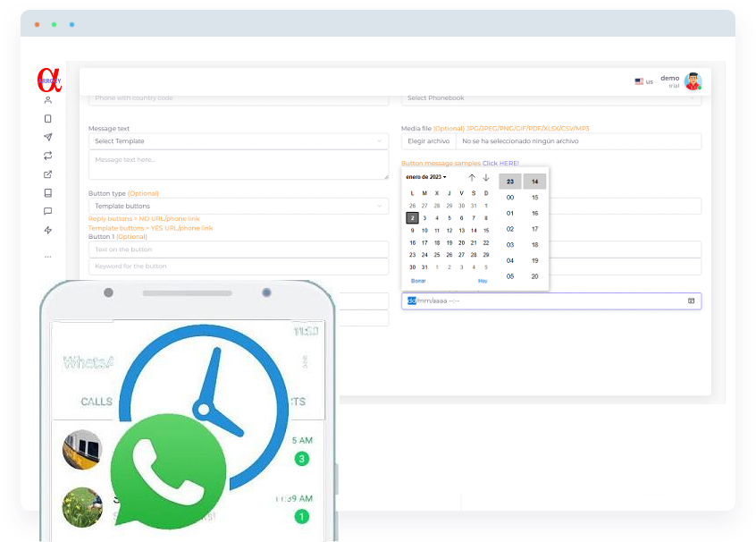Expand the enero de 2023 month selector
Viewport: 756px width, 542px height.
tap(426, 177)
